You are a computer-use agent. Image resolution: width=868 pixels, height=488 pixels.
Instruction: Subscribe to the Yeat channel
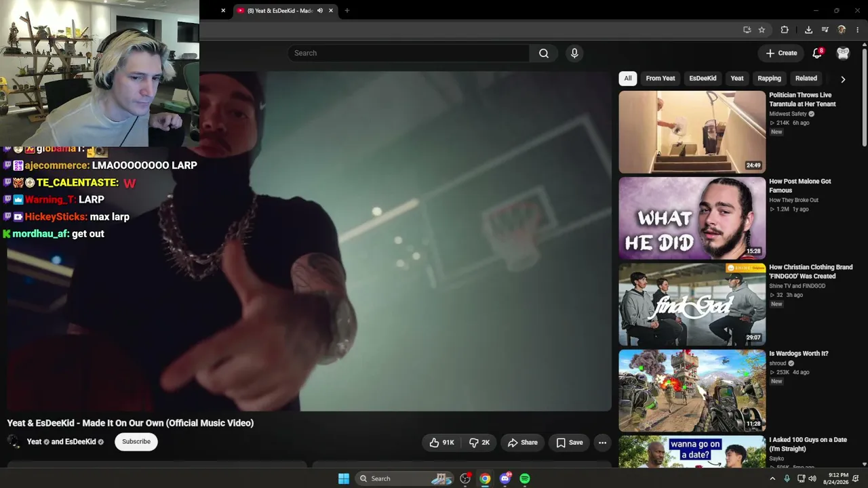click(136, 442)
